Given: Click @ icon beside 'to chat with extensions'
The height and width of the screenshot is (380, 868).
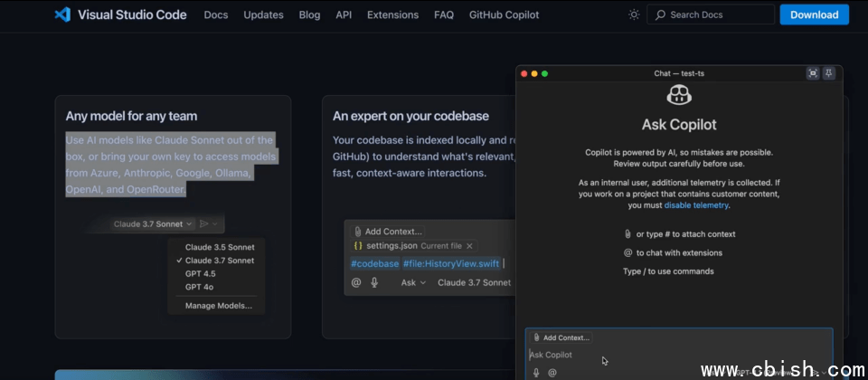Looking at the screenshot, I should coord(627,252).
